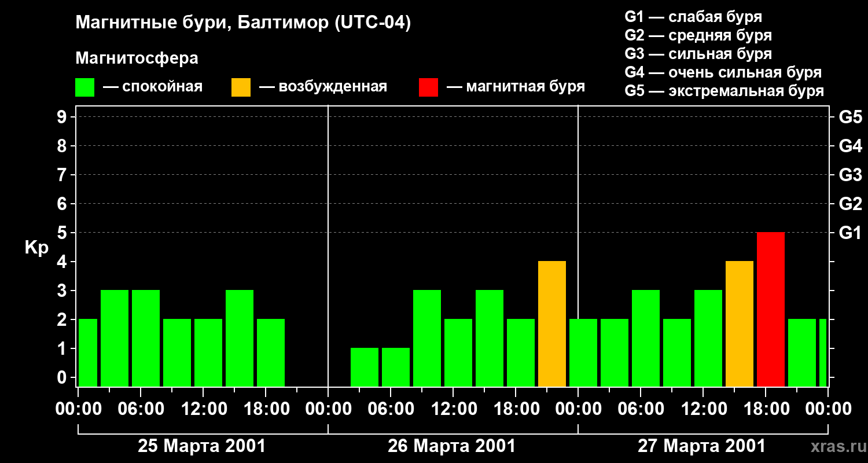
Task: Select the 25 Марта 17:00–20:00 green bar
Action: tap(271, 353)
